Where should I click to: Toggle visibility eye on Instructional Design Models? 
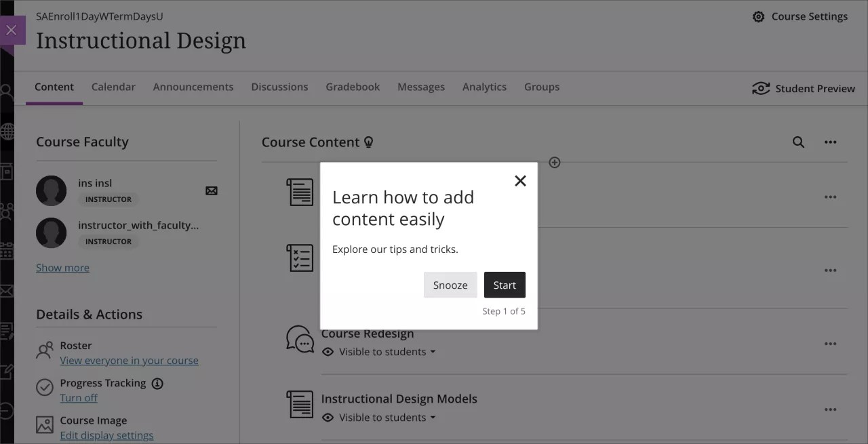pos(328,418)
